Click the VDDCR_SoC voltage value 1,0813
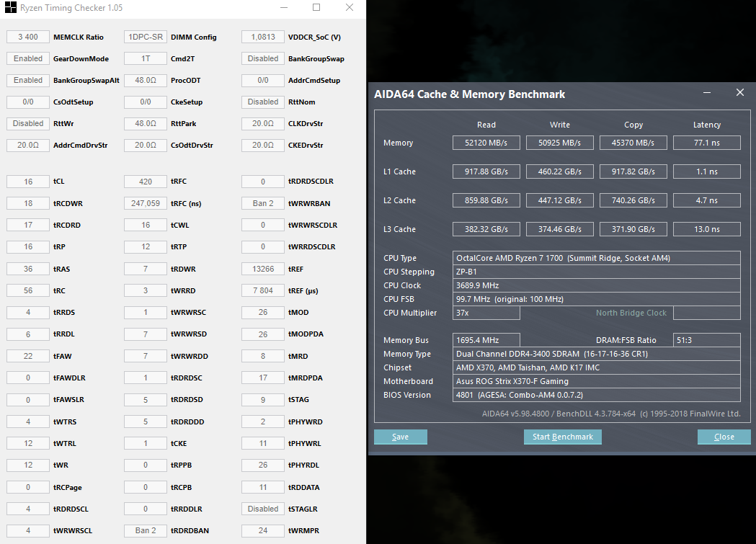Viewport: 756px width, 544px height. (x=263, y=37)
